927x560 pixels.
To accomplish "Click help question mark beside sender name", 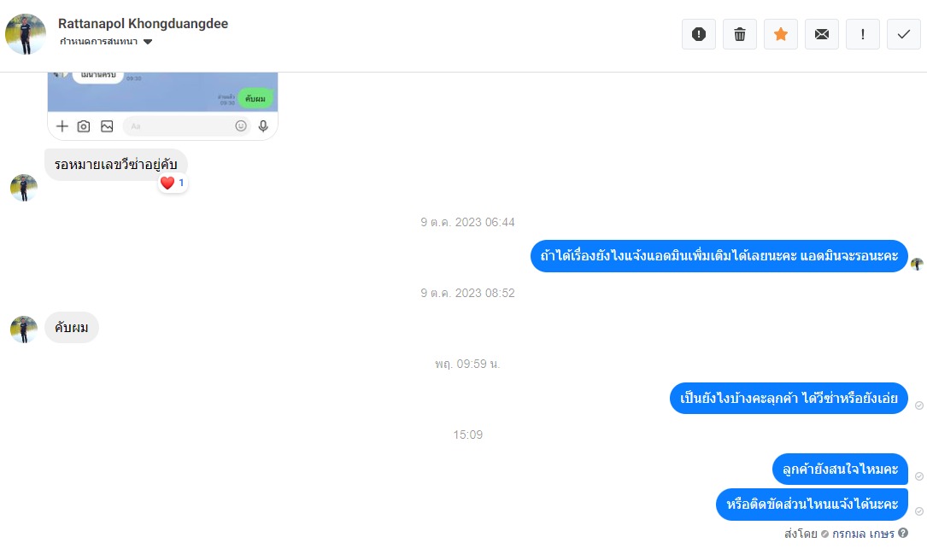I will (x=903, y=533).
